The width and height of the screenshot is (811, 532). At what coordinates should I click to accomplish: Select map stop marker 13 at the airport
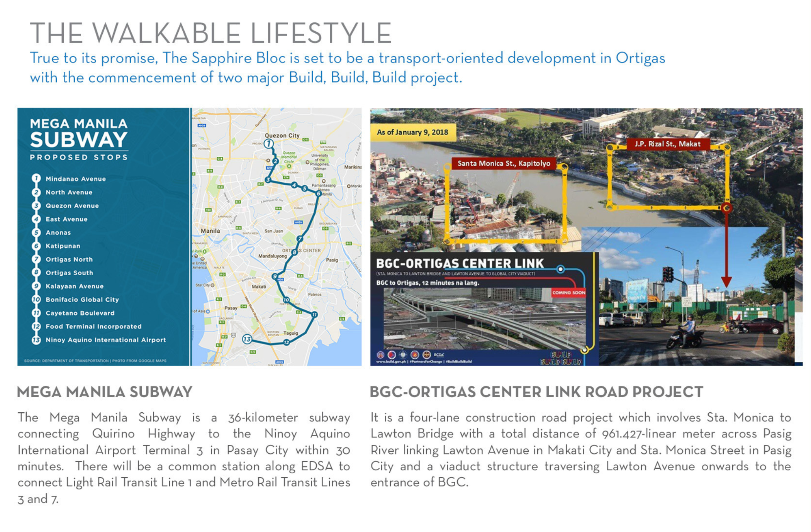247,339
